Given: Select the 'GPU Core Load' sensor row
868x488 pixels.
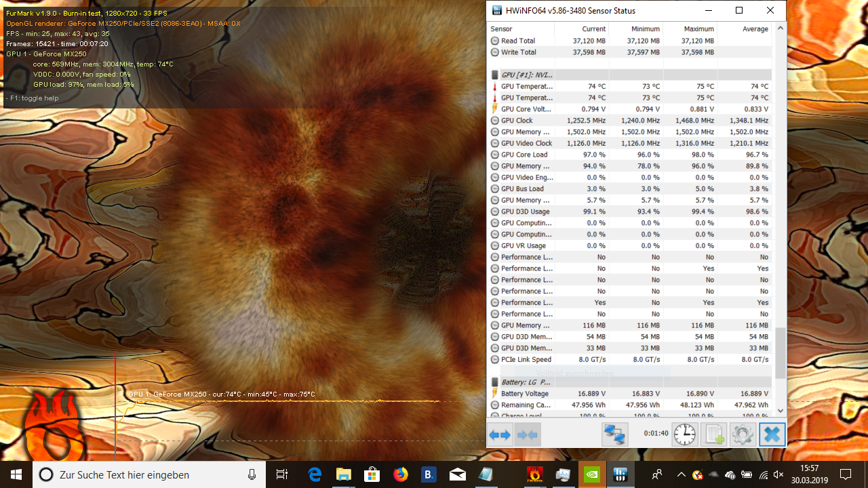Looking at the screenshot, I should (x=630, y=155).
